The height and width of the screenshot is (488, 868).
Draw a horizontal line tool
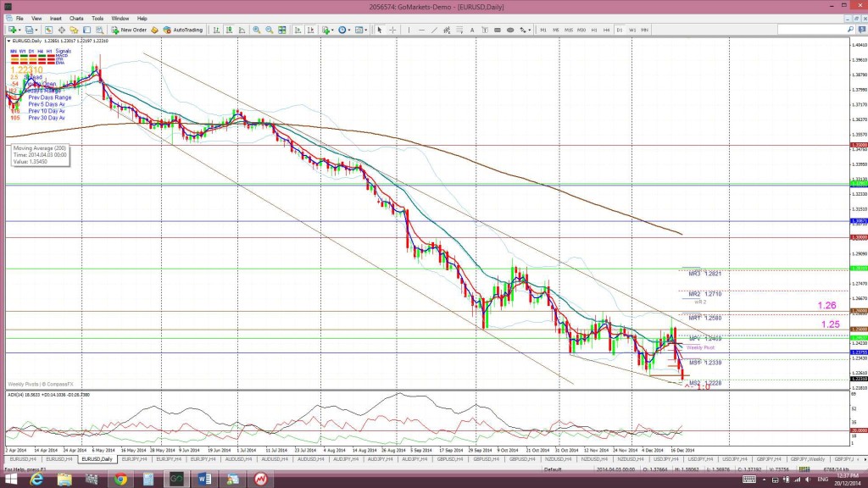click(422, 30)
